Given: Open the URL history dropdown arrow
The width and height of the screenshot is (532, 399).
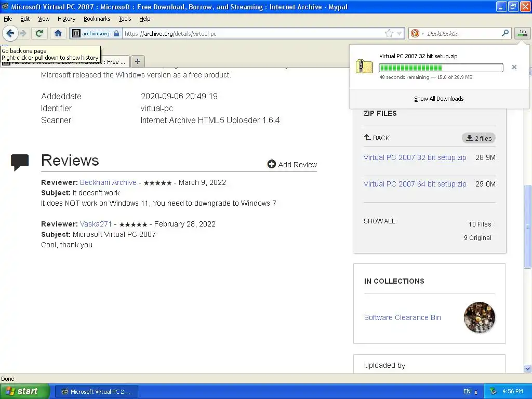Looking at the screenshot, I should (400, 33).
